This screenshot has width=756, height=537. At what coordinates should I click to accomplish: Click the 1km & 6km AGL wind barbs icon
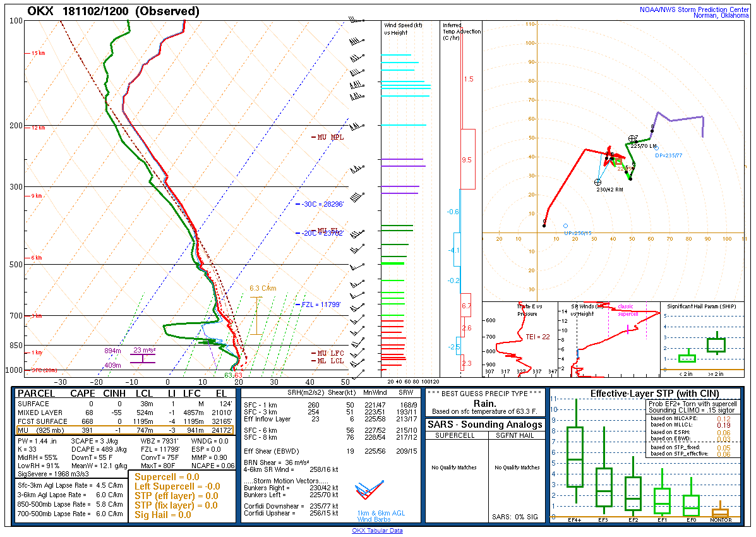pos(369,490)
